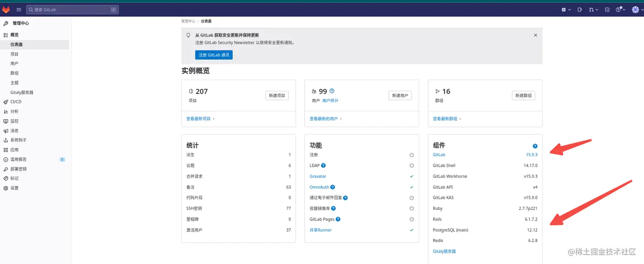Click Rails version 6.1.7.2
Image resolution: width=644 pixels, height=264 pixels.
tap(531, 219)
